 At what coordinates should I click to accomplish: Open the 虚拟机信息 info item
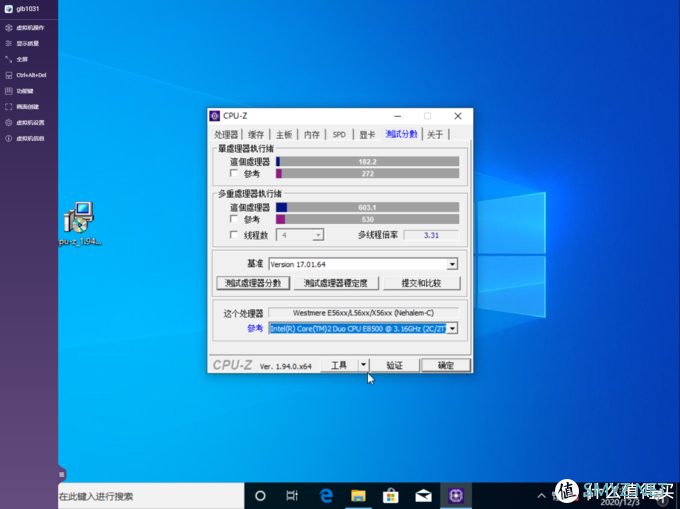pyautogui.click(x=24, y=138)
